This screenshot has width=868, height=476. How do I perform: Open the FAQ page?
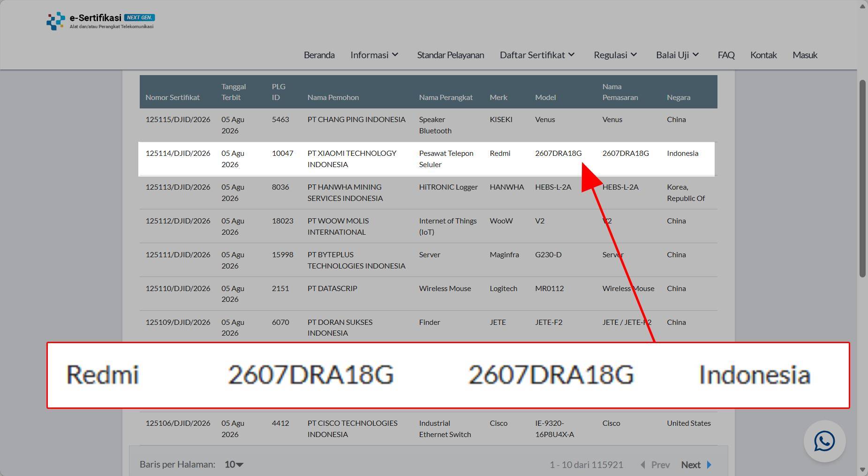point(726,55)
